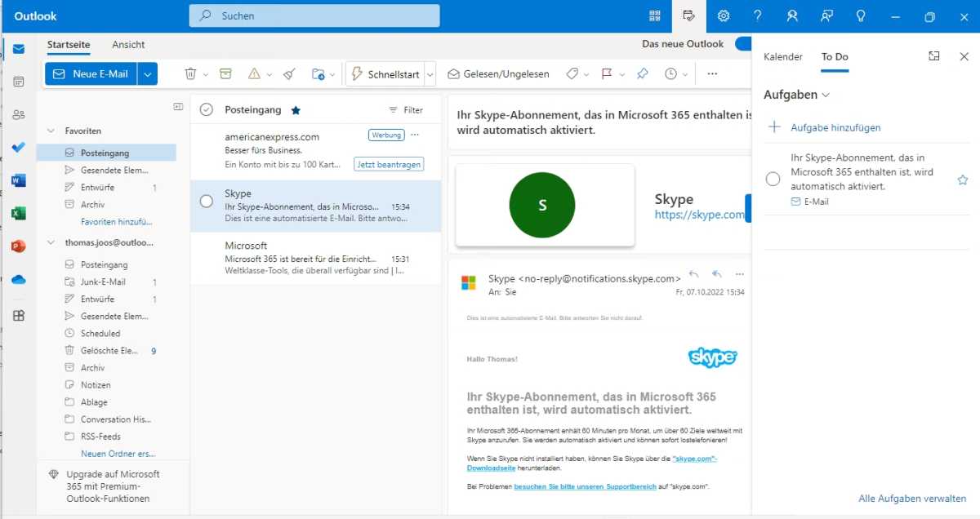Click the Snooze clock icon in toolbar

pyautogui.click(x=671, y=73)
